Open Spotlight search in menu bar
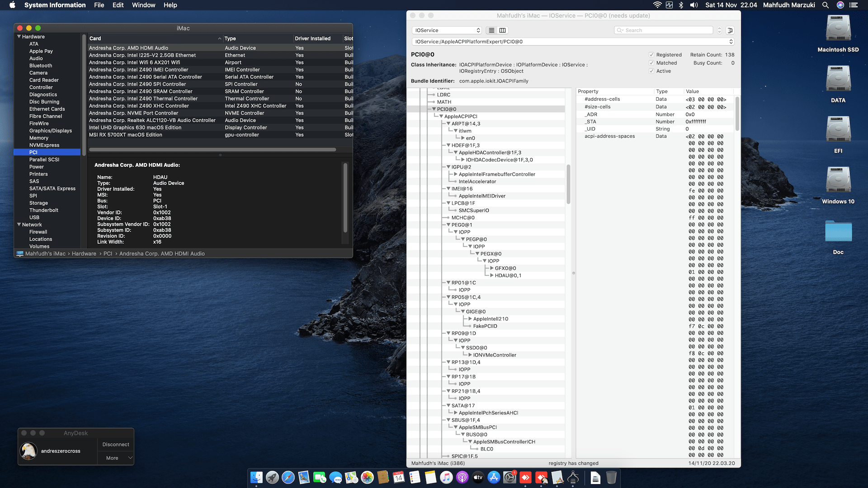 coord(826,5)
